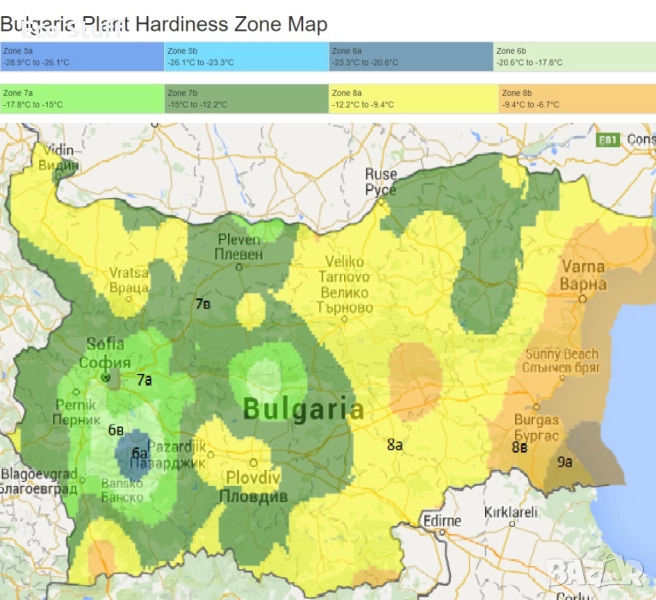Image resolution: width=656 pixels, height=600 pixels.
Task: Click the Bazar watermark logo
Action: [596, 571]
